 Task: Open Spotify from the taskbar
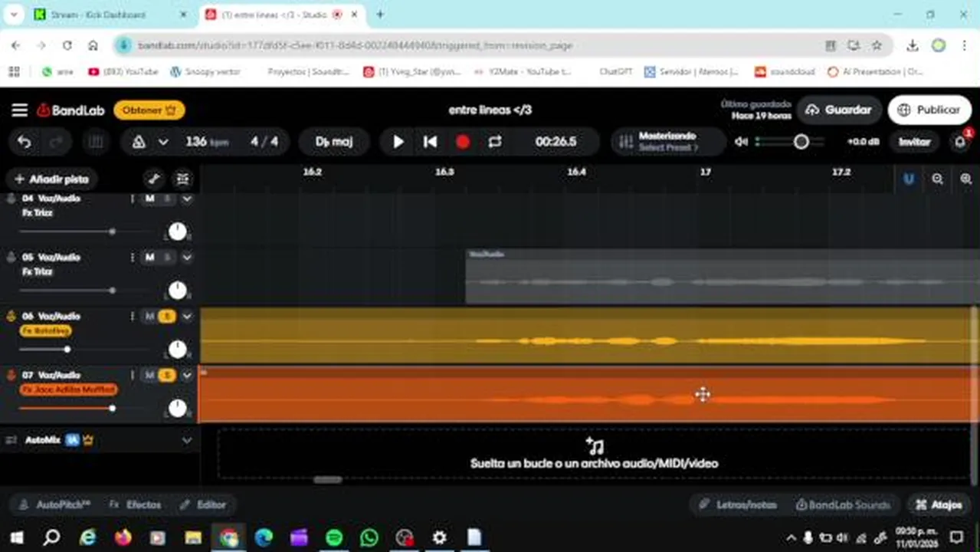pyautogui.click(x=334, y=537)
